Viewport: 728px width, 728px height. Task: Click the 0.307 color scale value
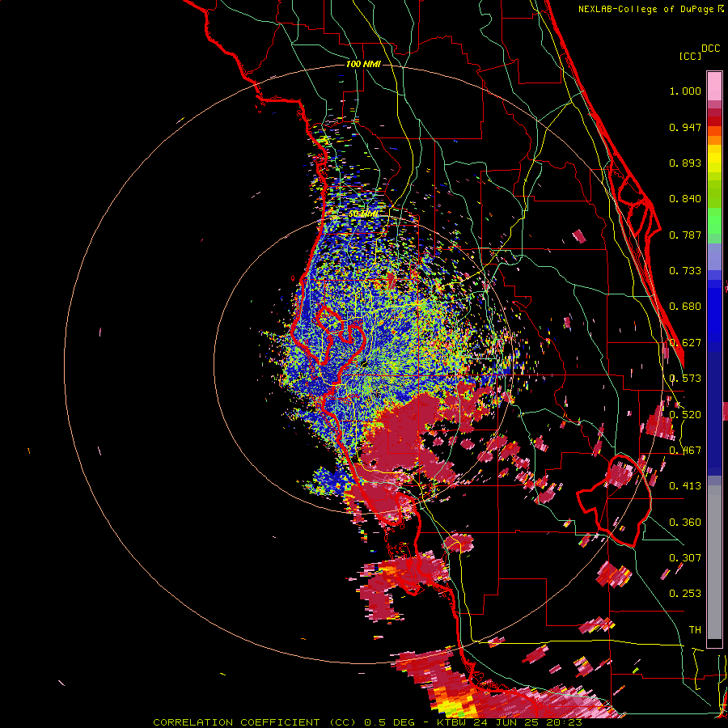pyautogui.click(x=685, y=558)
